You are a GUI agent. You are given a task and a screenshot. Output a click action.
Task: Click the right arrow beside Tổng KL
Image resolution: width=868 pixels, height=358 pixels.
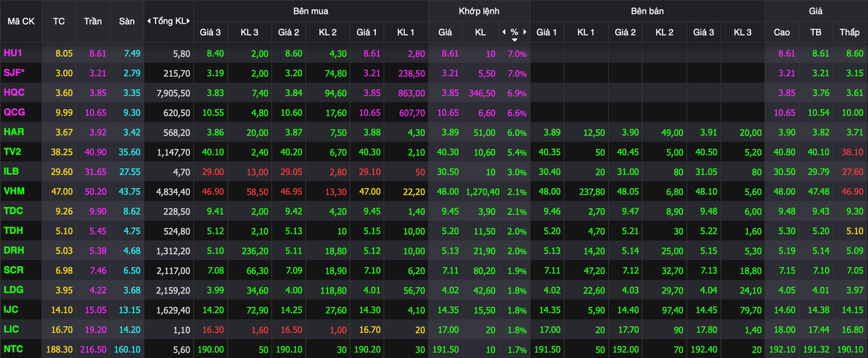coord(189,21)
